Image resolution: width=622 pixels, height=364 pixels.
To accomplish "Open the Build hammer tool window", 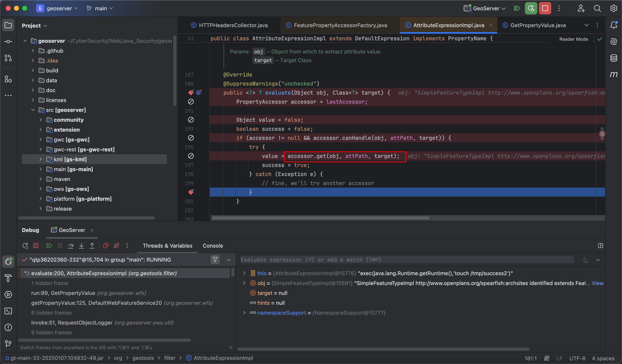I will (8, 278).
